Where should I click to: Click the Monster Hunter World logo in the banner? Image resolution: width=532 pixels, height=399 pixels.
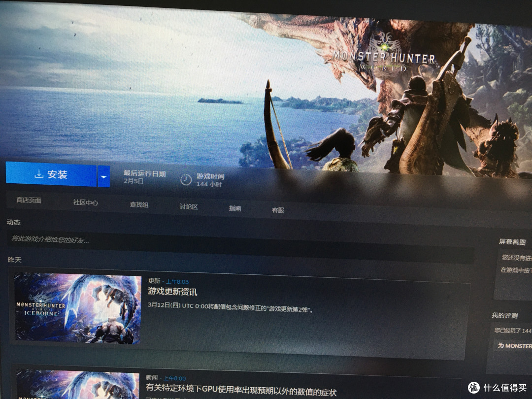[x=384, y=53]
